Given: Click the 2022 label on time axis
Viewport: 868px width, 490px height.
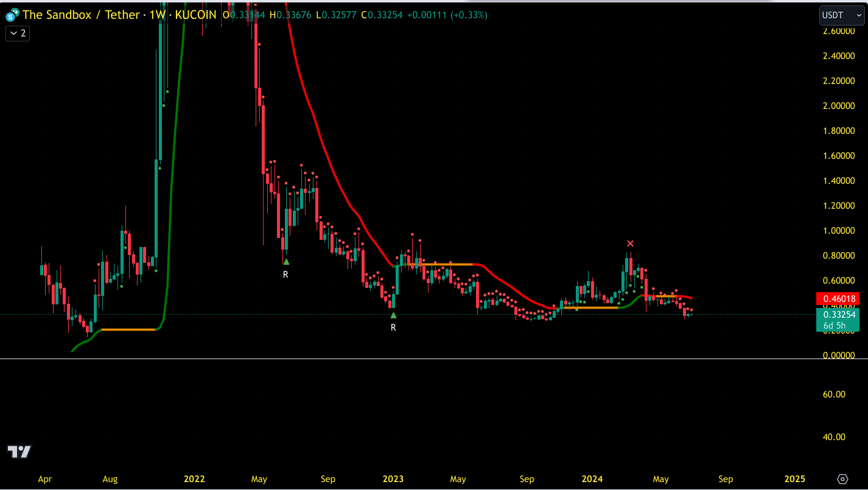Looking at the screenshot, I should click(x=194, y=479).
